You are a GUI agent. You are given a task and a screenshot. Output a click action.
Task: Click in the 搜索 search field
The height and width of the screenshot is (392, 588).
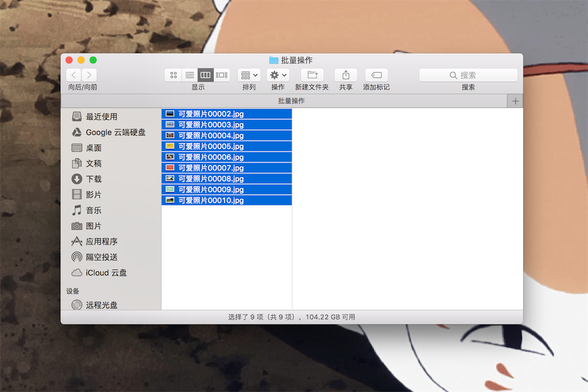coord(468,75)
